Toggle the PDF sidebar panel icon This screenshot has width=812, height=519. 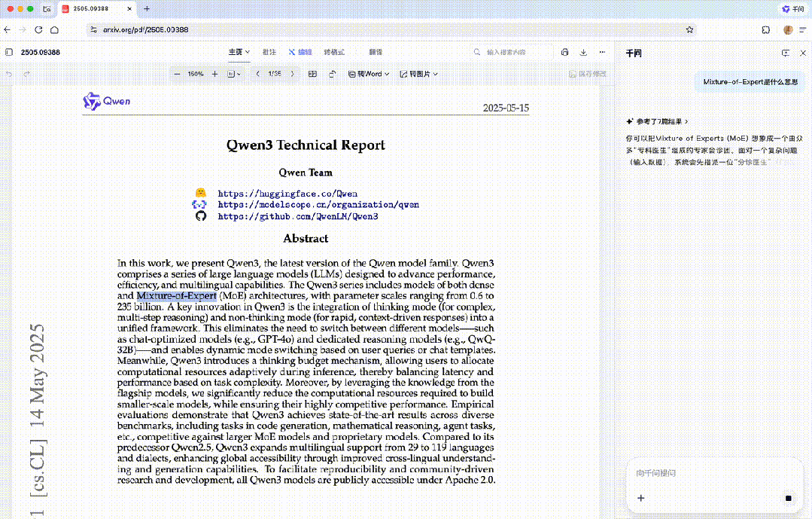[9, 52]
